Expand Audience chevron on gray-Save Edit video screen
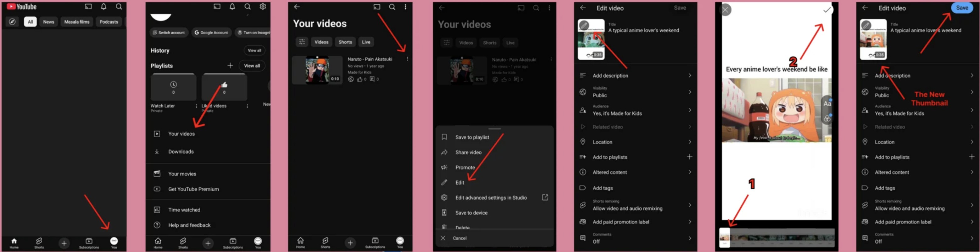 pos(690,110)
